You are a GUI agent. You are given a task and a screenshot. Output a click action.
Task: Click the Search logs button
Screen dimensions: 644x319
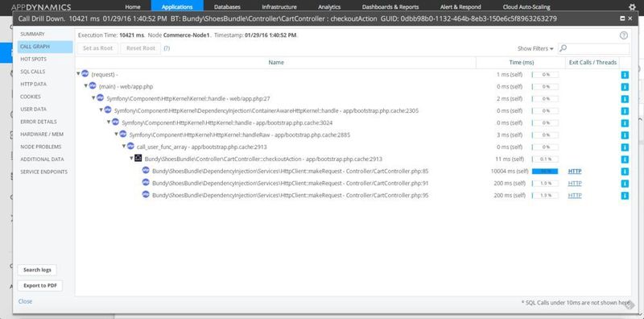click(x=37, y=270)
